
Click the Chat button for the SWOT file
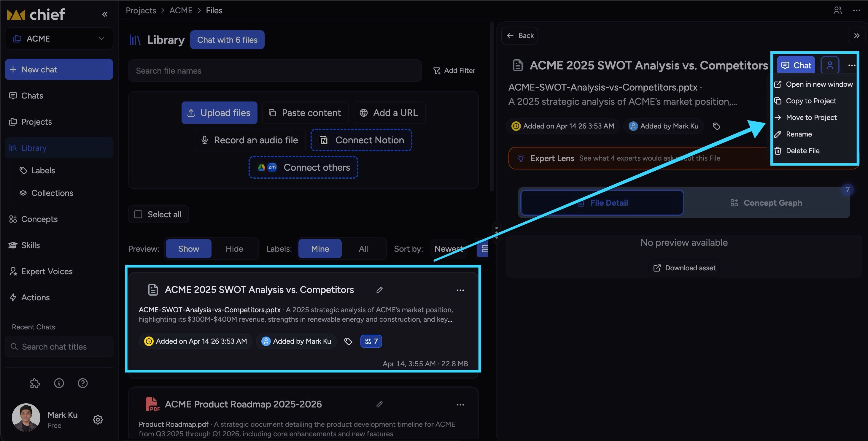coord(796,65)
